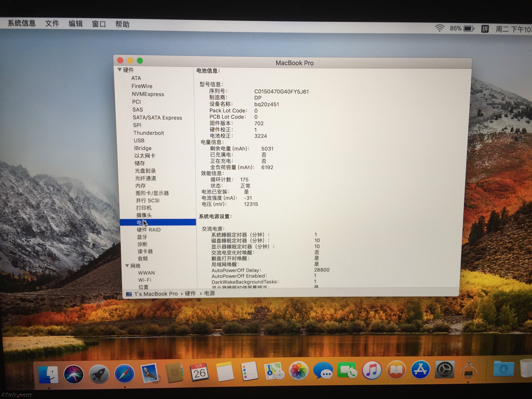This screenshot has height=399, width=532.
Task: Select WWAN under 网络
Action: coord(147,273)
